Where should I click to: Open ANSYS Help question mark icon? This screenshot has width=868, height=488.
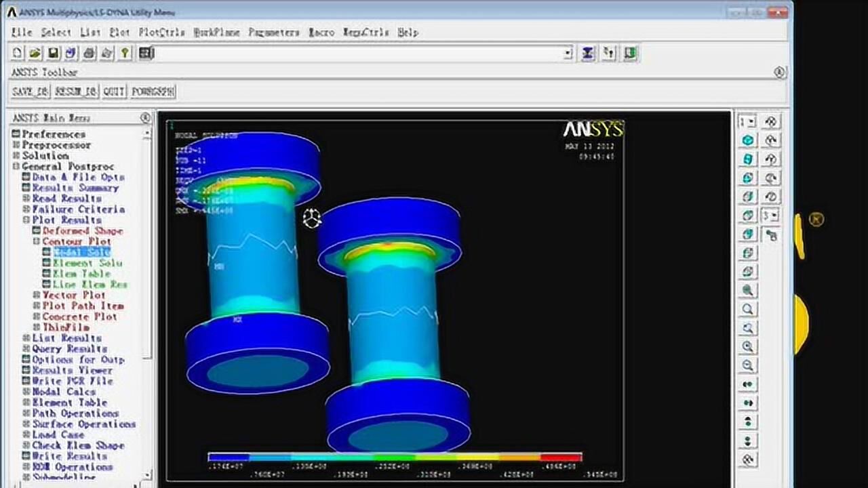pyautogui.click(x=125, y=53)
